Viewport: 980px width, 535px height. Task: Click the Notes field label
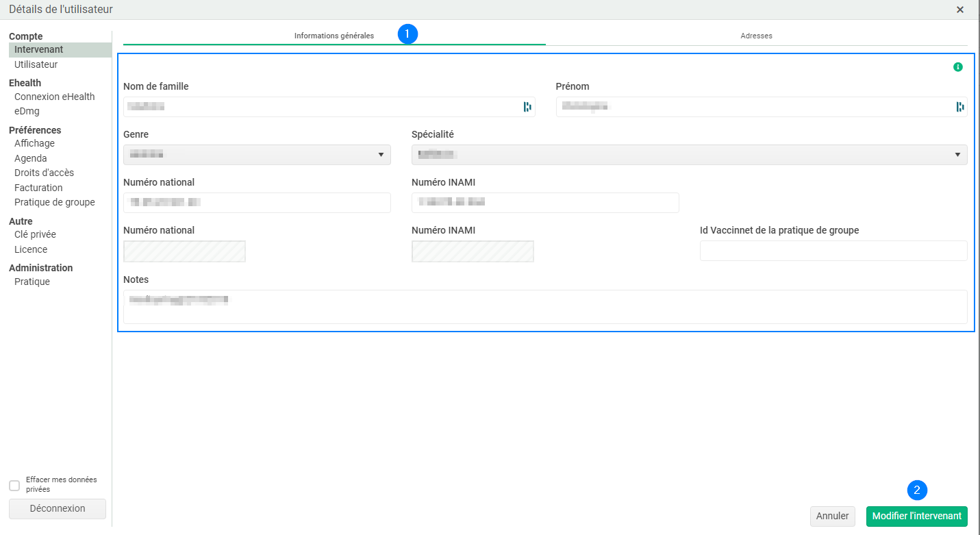pyautogui.click(x=136, y=280)
